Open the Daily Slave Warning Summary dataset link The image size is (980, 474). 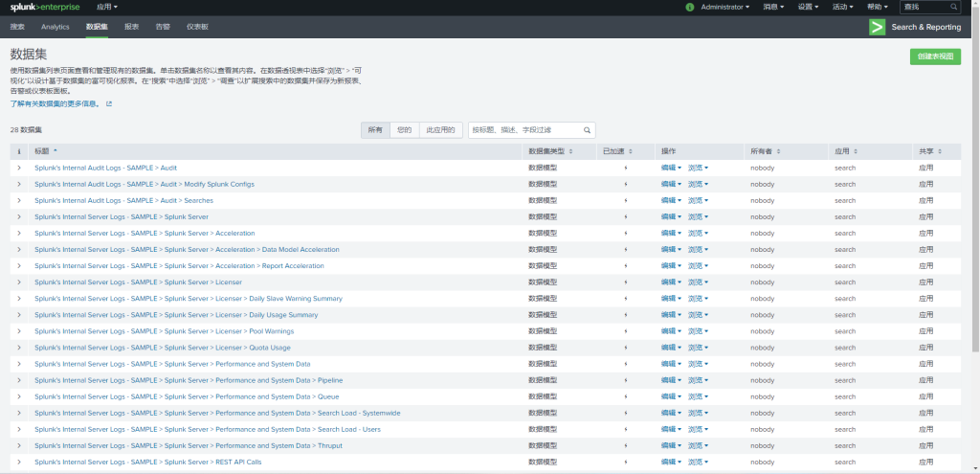point(189,298)
